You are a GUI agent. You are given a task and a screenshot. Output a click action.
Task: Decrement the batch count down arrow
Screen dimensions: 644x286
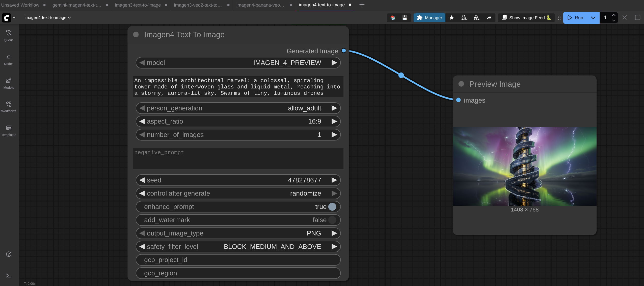click(614, 20)
